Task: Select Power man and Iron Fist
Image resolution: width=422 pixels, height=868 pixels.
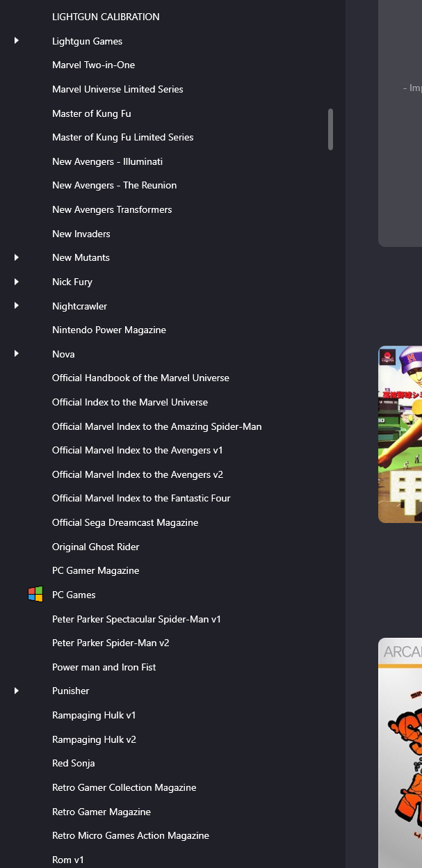Action: click(104, 667)
